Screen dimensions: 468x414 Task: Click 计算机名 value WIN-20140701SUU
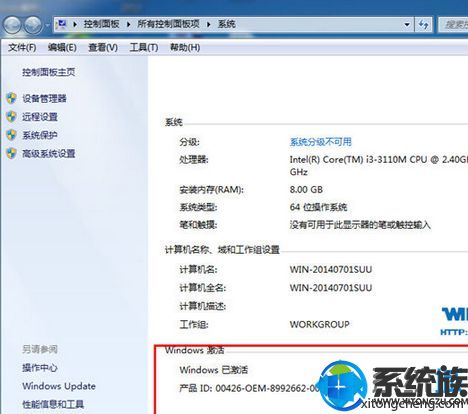pyautogui.click(x=331, y=269)
